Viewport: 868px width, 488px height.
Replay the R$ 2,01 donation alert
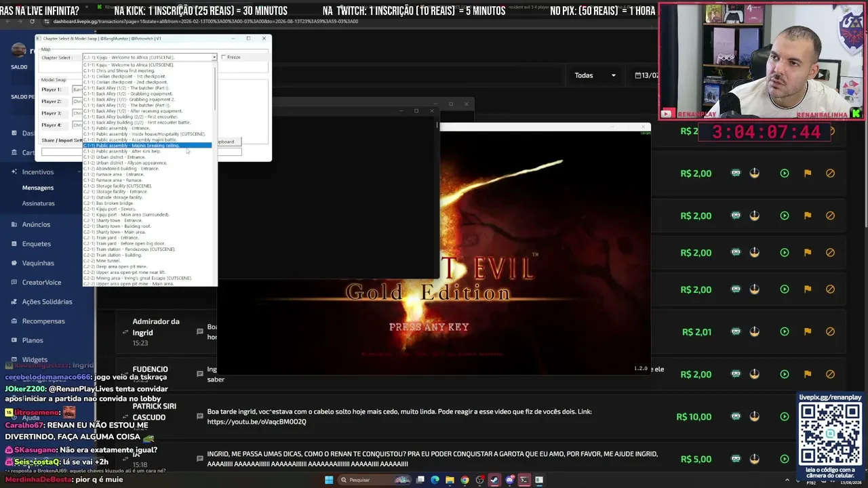tap(785, 331)
